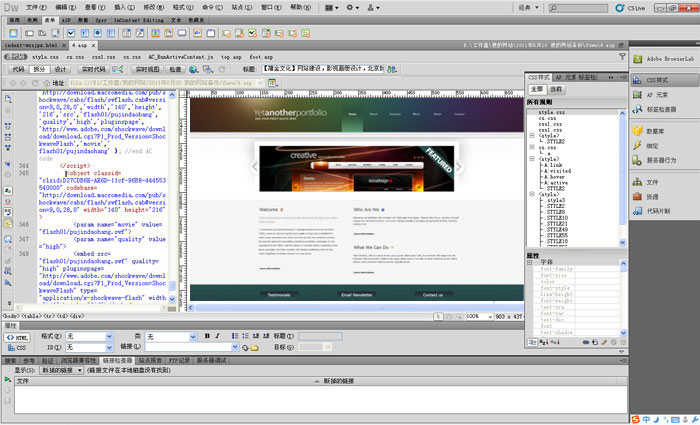Click the unordered list icon in Properties

coord(235,336)
